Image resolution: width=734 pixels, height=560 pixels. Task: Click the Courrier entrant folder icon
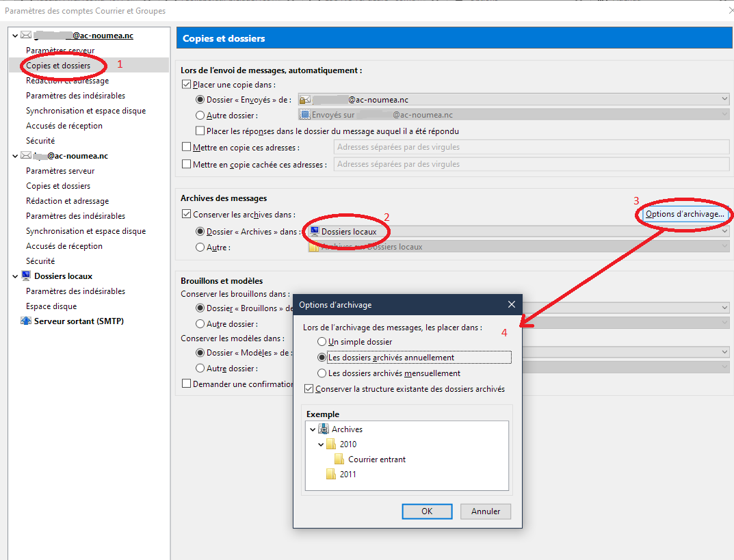pyautogui.click(x=339, y=459)
